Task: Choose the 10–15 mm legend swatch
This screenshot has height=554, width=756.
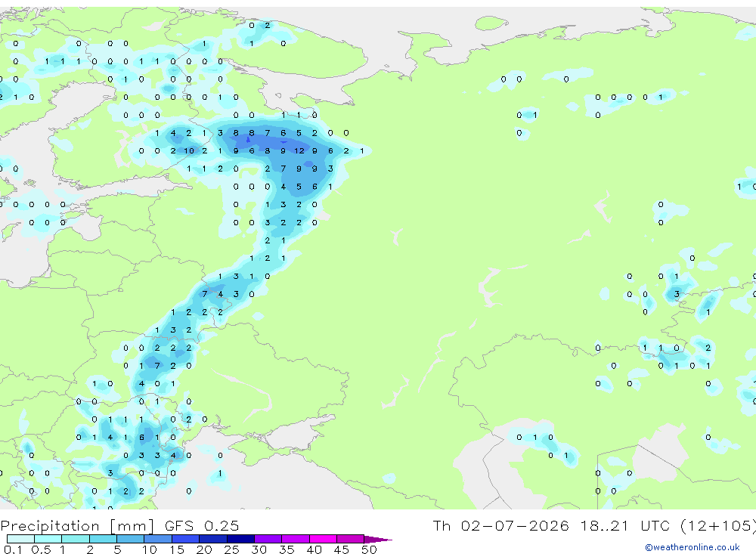Action: [x=158, y=539]
